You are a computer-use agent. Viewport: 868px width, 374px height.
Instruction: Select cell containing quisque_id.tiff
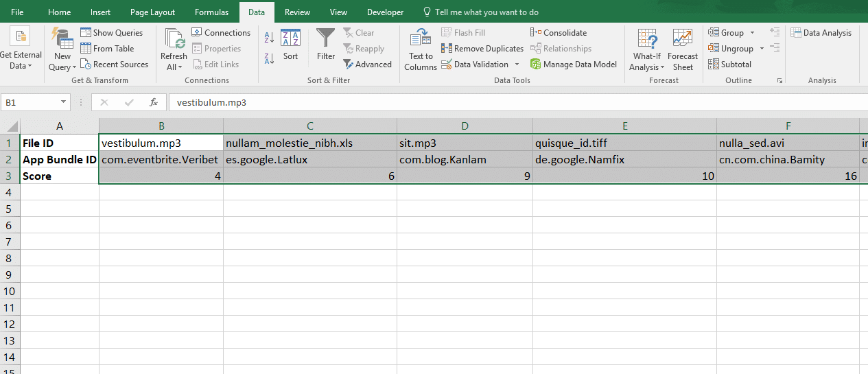pos(625,143)
